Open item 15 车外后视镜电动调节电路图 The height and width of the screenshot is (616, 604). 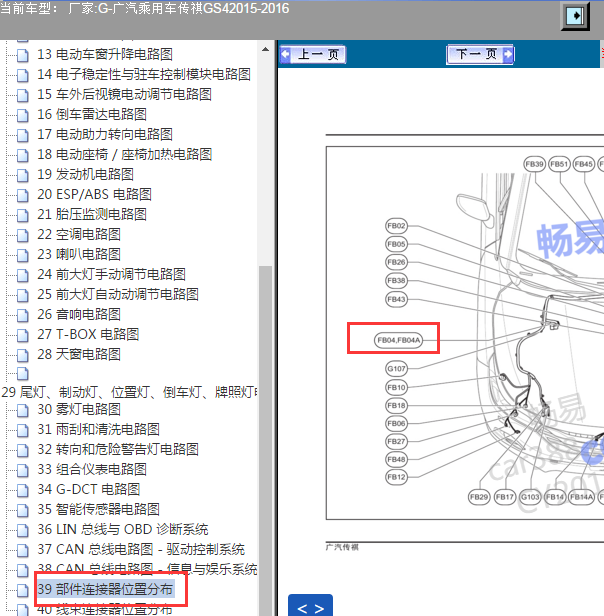coord(124,94)
